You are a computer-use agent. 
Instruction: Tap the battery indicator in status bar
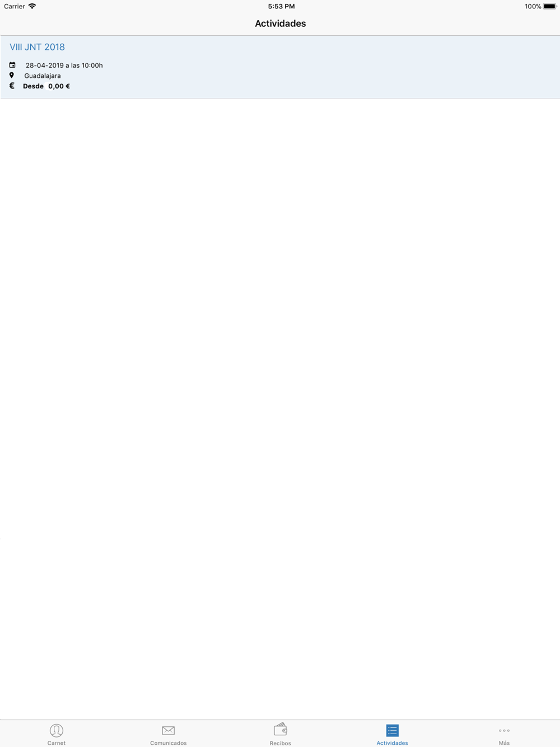(550, 6)
